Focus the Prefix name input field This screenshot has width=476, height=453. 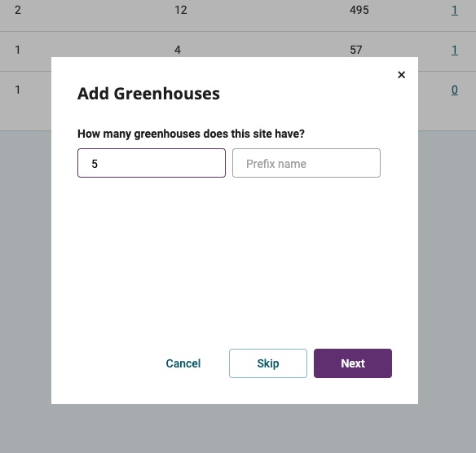(x=306, y=163)
